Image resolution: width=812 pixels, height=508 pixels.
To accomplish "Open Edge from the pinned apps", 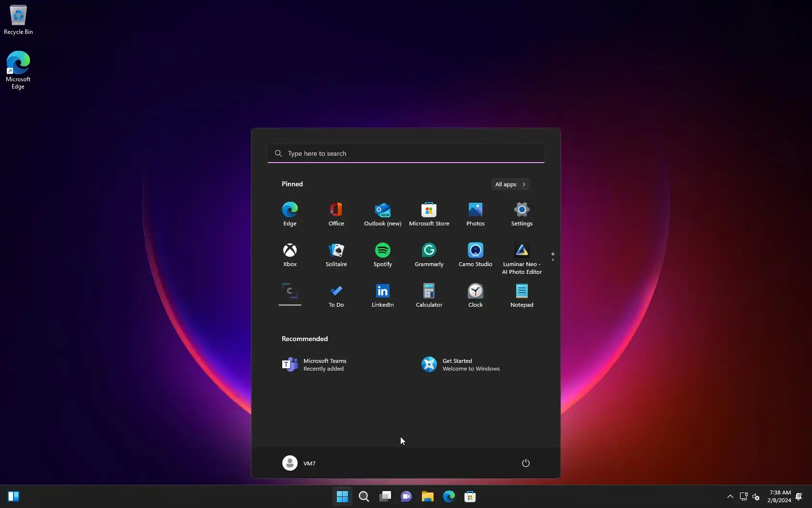I will tap(290, 214).
